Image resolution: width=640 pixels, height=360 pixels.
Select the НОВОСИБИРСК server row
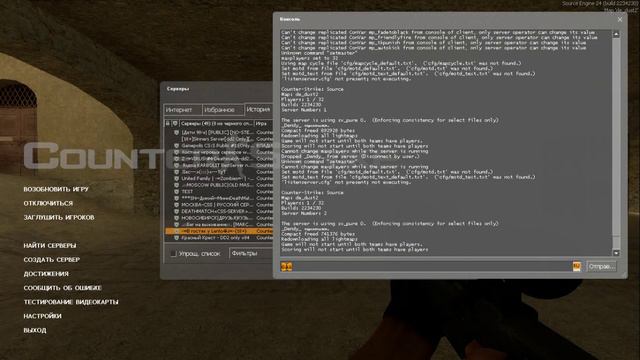click(219, 218)
